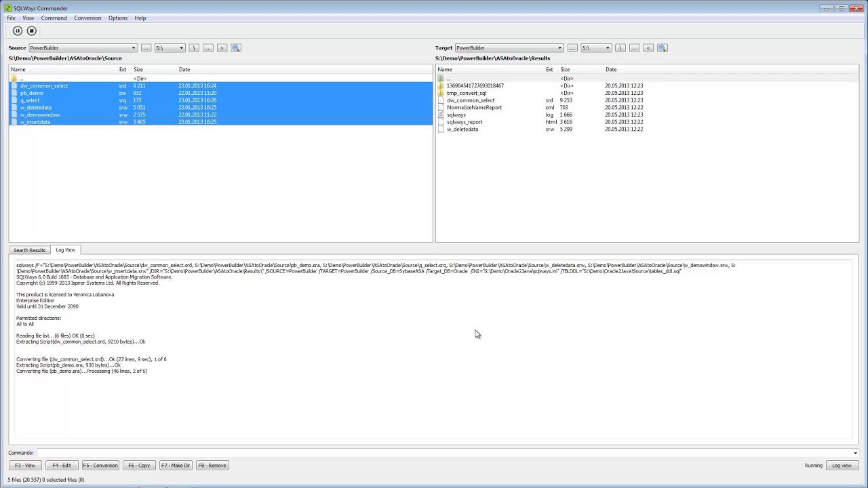Expand the Commands history dropdown arrow
The image size is (868, 488).
pyautogui.click(x=855, y=453)
